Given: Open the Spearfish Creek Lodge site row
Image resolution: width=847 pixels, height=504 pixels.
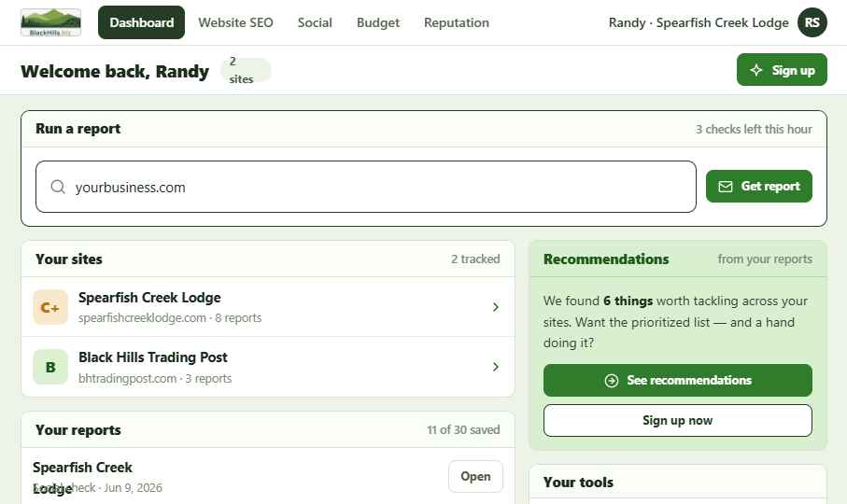Looking at the screenshot, I should click(x=268, y=307).
